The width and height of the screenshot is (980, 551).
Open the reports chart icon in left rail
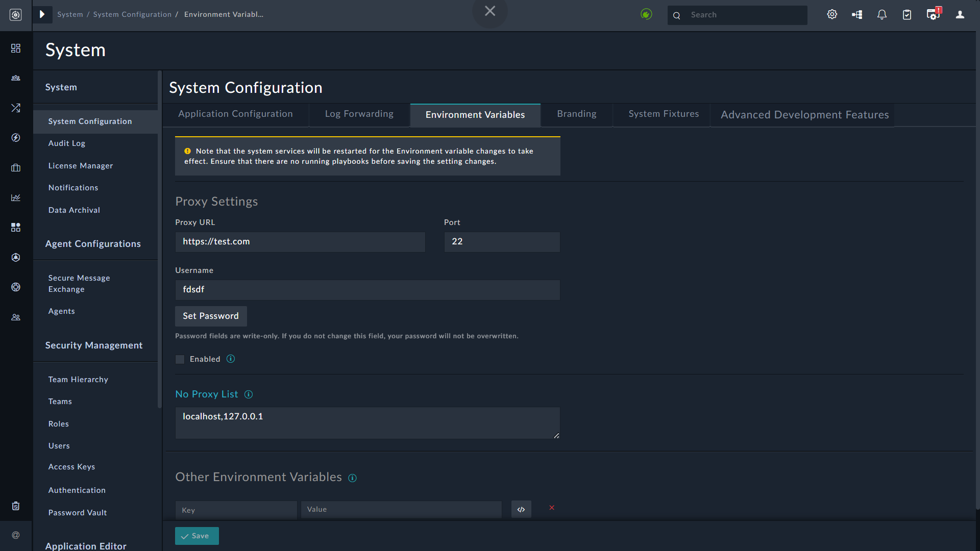(16, 197)
